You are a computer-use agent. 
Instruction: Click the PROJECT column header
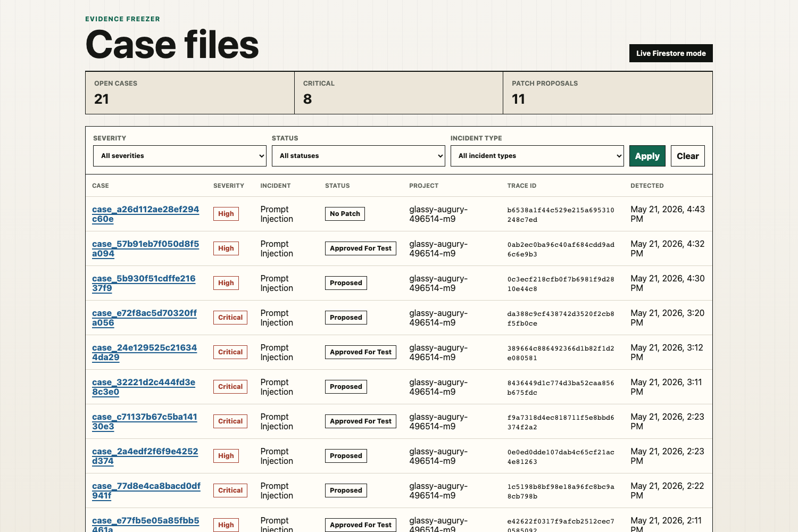(x=424, y=186)
